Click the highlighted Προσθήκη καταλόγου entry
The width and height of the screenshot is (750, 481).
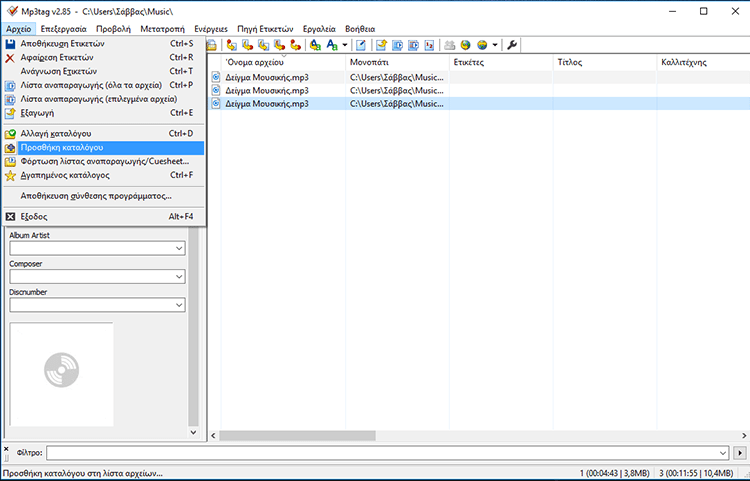click(x=104, y=147)
